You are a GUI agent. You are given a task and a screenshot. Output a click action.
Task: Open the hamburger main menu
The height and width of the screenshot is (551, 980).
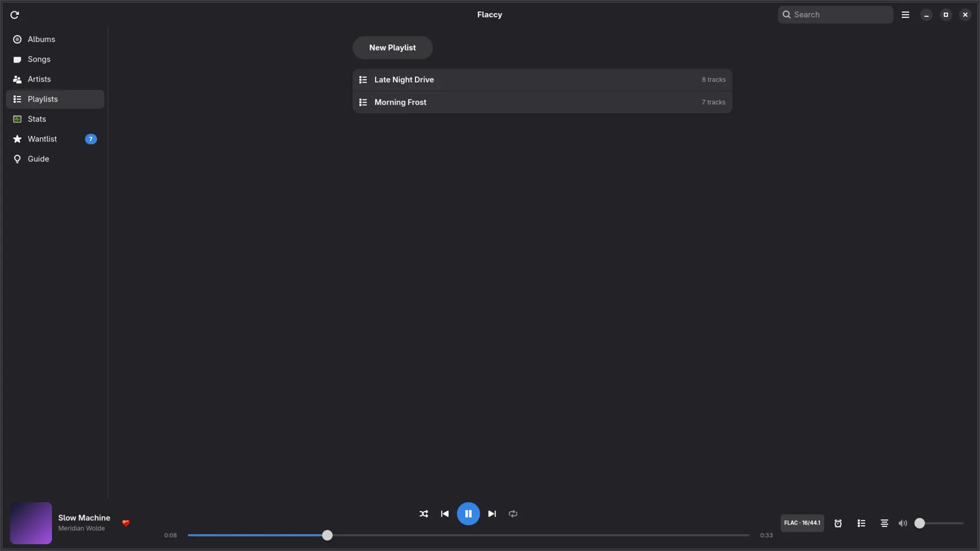[905, 15]
